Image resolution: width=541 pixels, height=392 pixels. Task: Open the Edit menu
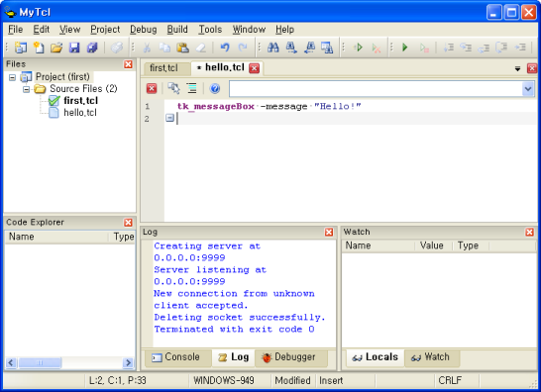(x=41, y=30)
